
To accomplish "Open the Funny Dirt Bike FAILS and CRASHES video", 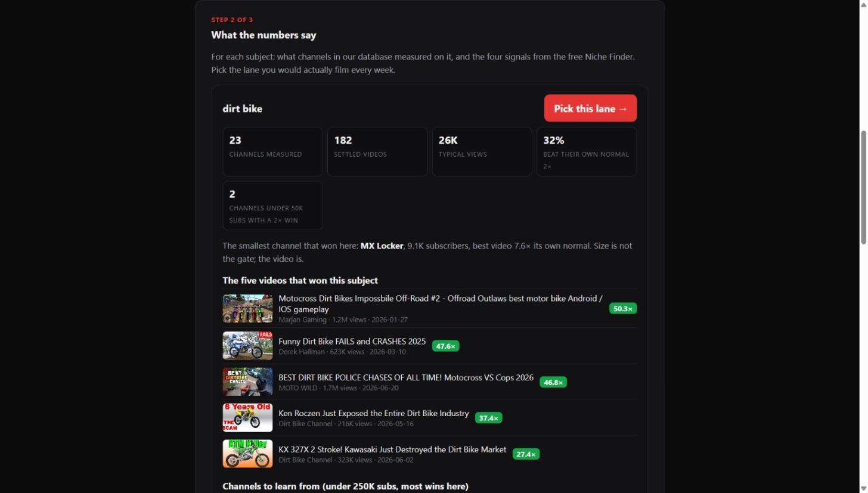I will [352, 342].
